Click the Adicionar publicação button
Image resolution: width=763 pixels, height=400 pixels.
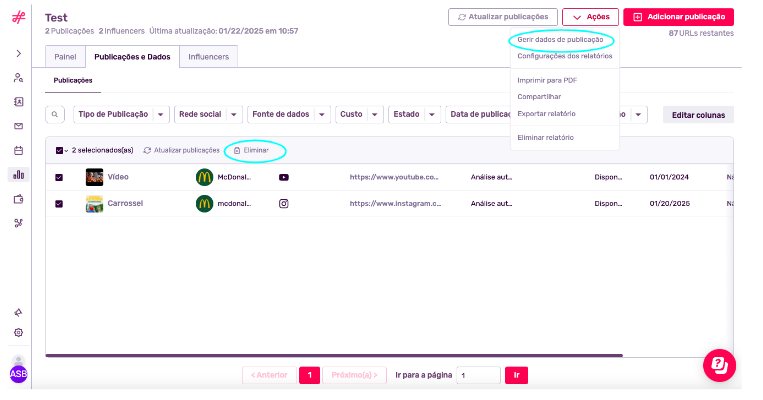tap(678, 17)
